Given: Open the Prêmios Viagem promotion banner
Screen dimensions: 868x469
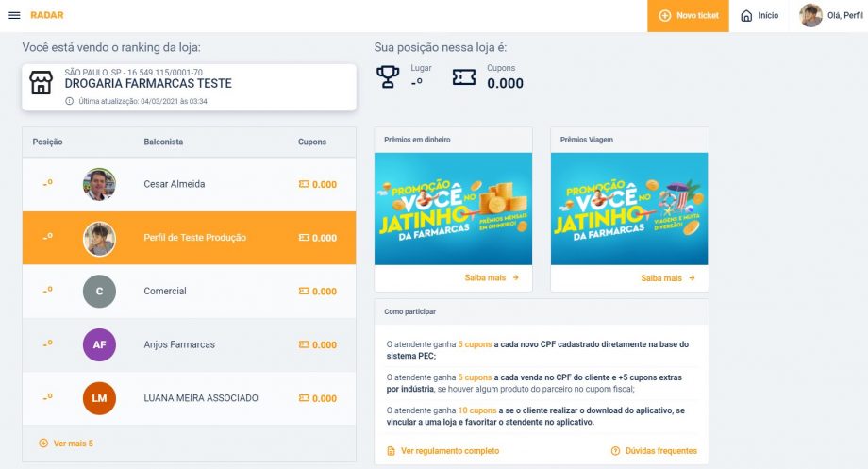Looking at the screenshot, I should coord(629,209).
